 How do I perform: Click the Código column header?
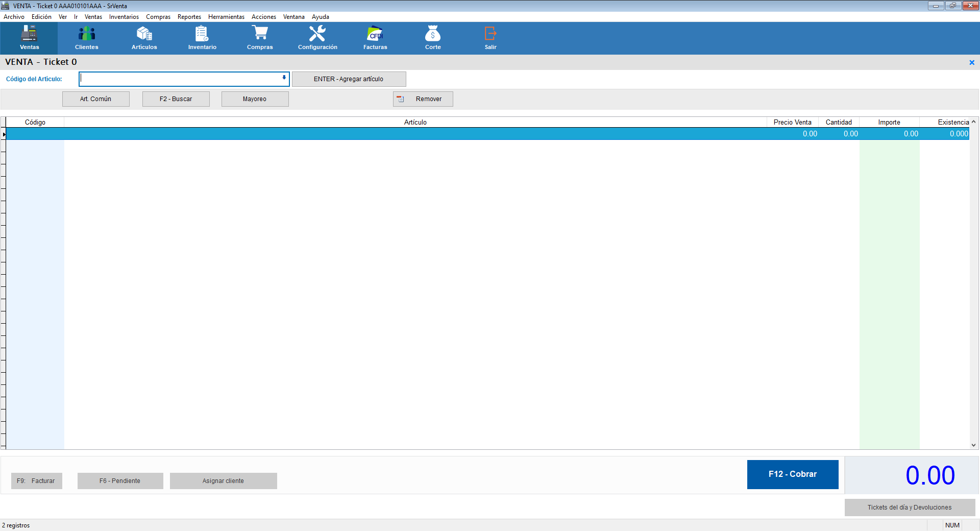click(35, 123)
